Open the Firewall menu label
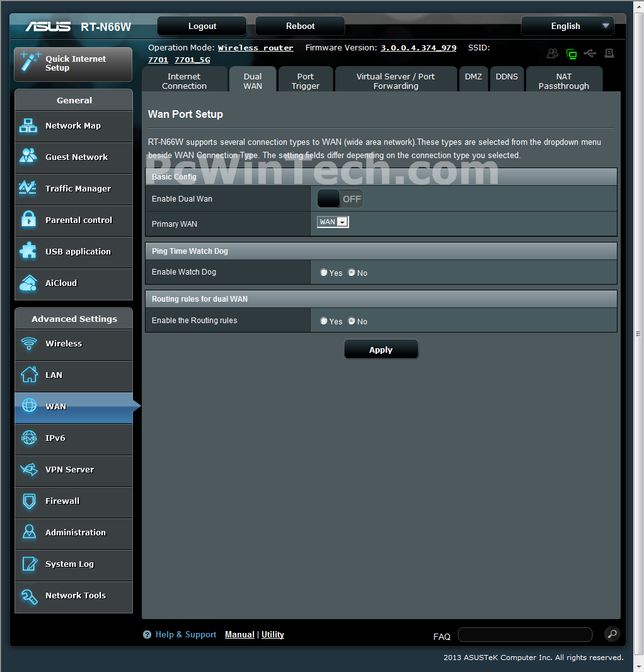 (62, 501)
